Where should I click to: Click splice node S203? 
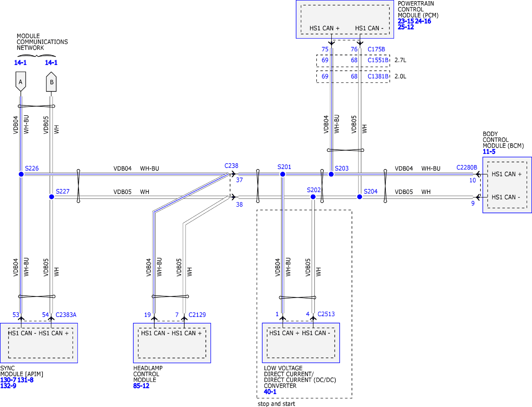click(x=331, y=174)
